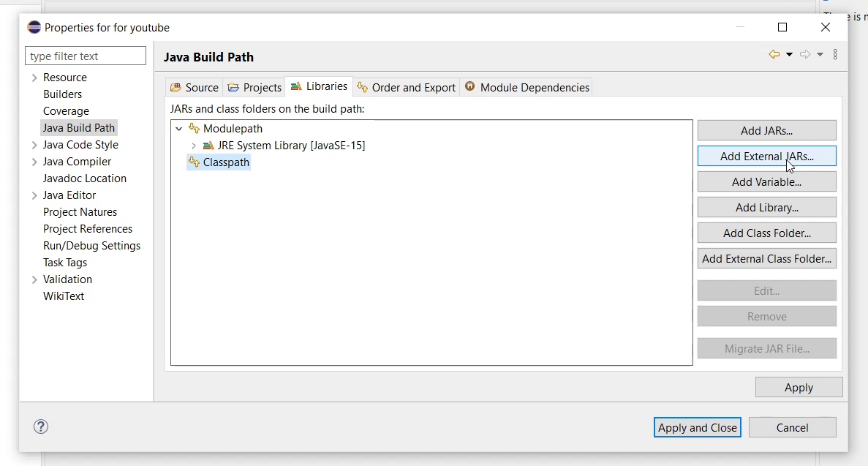Switch to the Order and Export tab
Viewport: 868px width, 466px height.
(407, 88)
